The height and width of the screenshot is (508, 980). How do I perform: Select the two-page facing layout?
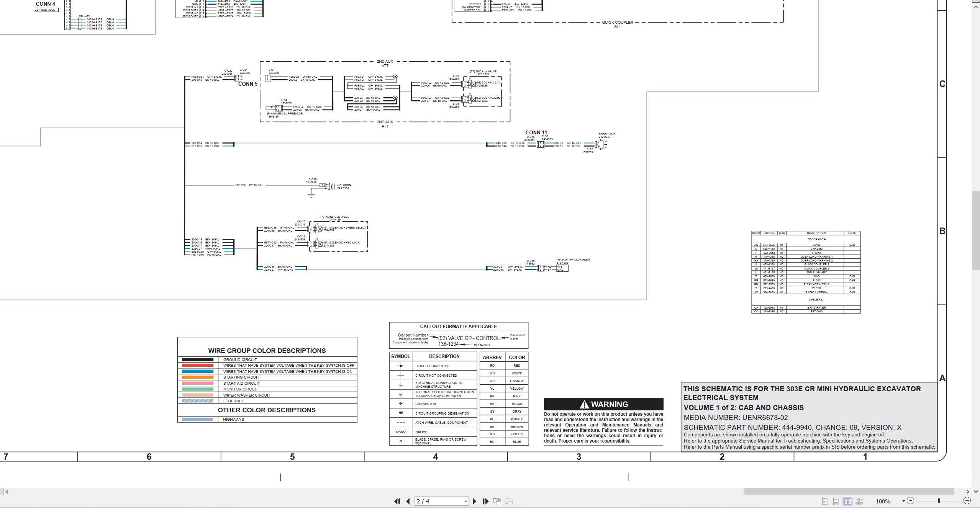point(847,501)
